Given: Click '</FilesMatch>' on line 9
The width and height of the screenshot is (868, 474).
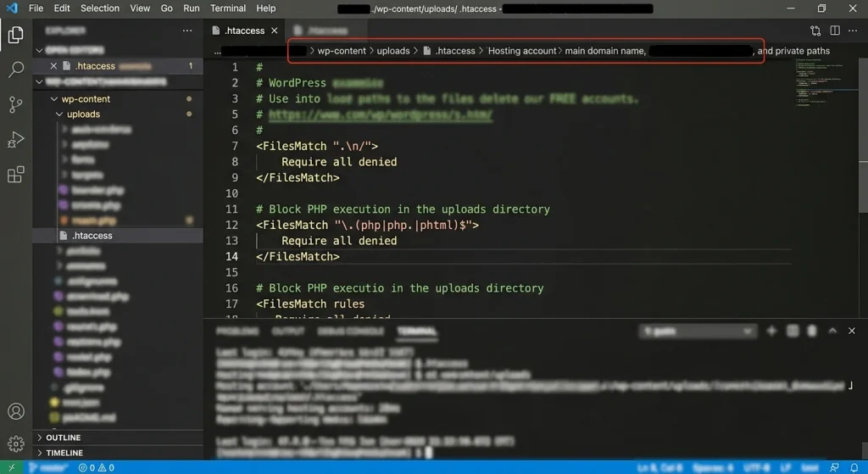Looking at the screenshot, I should point(298,178).
